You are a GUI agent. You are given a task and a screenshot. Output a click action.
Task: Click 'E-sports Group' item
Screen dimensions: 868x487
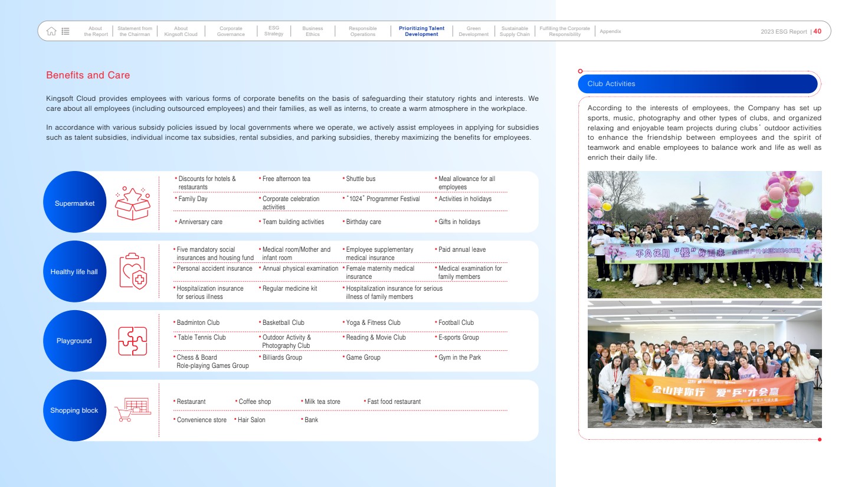pos(458,337)
